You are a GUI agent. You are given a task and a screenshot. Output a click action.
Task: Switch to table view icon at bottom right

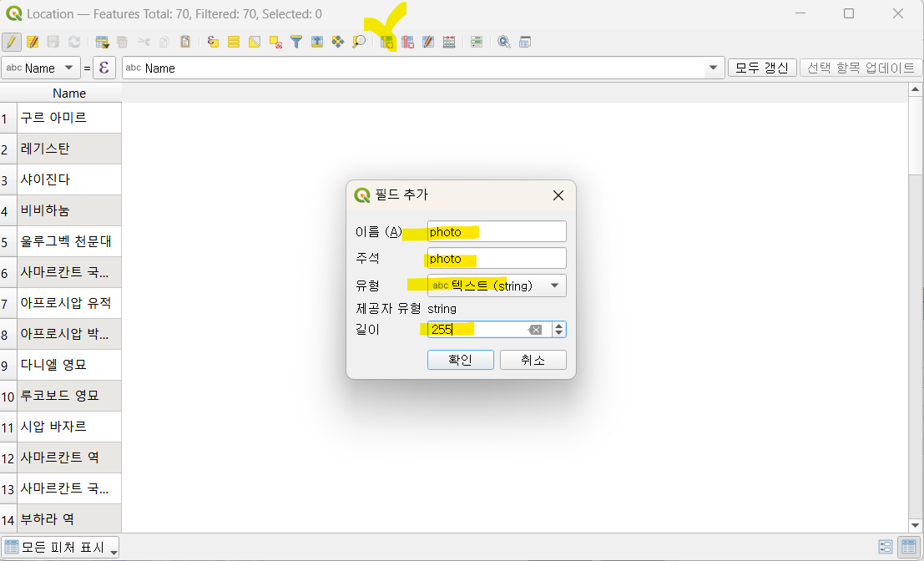pos(908,547)
